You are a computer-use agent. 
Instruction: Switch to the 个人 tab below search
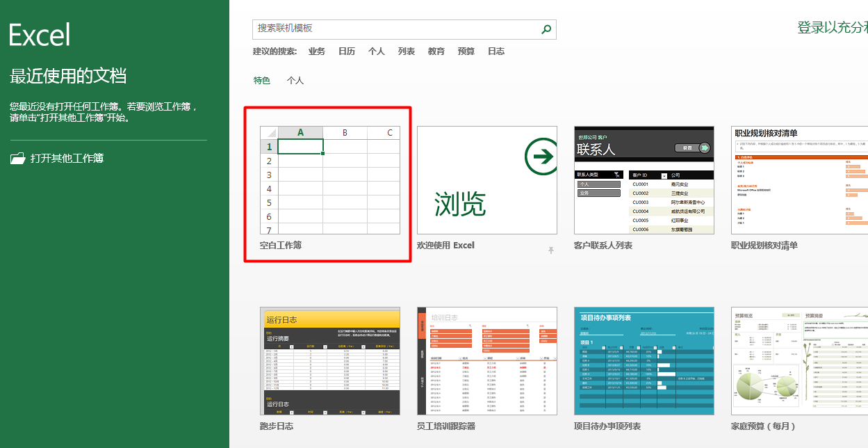pos(295,81)
